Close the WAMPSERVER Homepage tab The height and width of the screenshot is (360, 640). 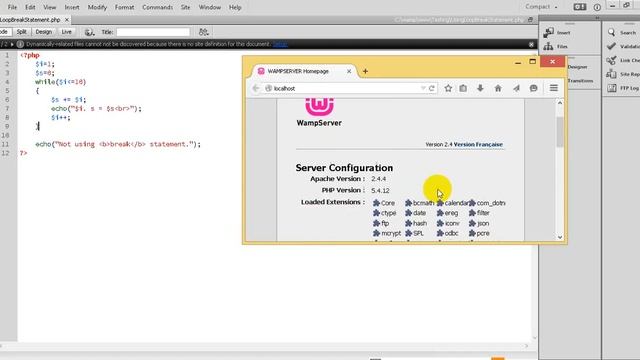click(x=349, y=71)
